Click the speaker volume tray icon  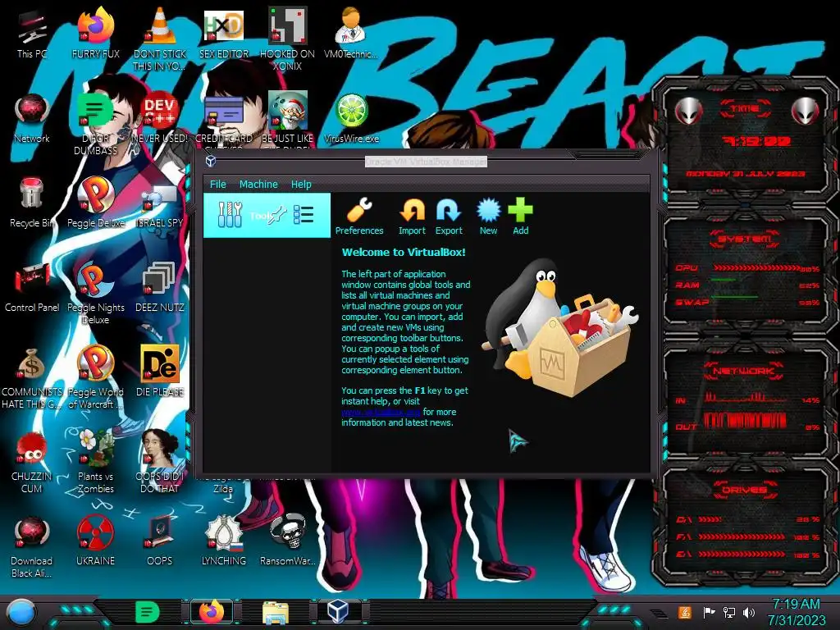(x=749, y=612)
